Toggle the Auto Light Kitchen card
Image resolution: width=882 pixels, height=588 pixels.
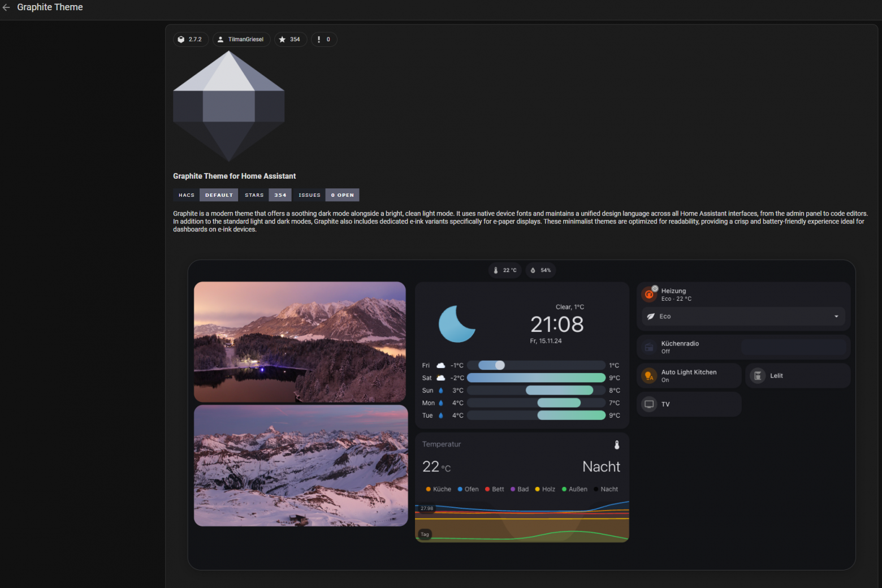pyautogui.click(x=689, y=376)
